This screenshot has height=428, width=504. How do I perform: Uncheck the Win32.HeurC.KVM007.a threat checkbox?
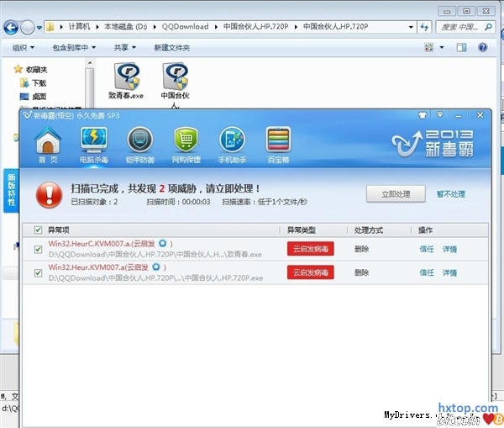38,249
